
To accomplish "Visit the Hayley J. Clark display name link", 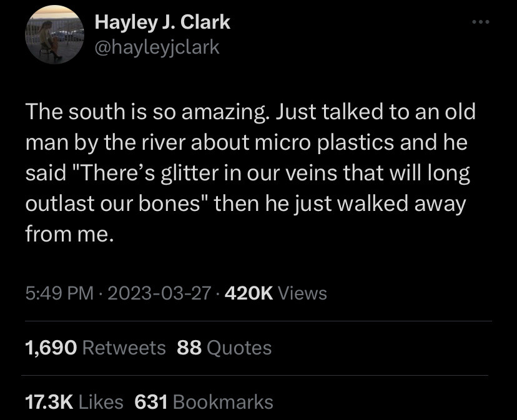I will coord(162,22).
